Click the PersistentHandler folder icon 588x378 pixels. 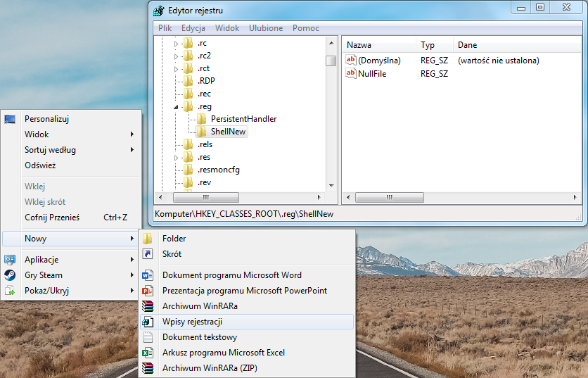click(x=201, y=119)
